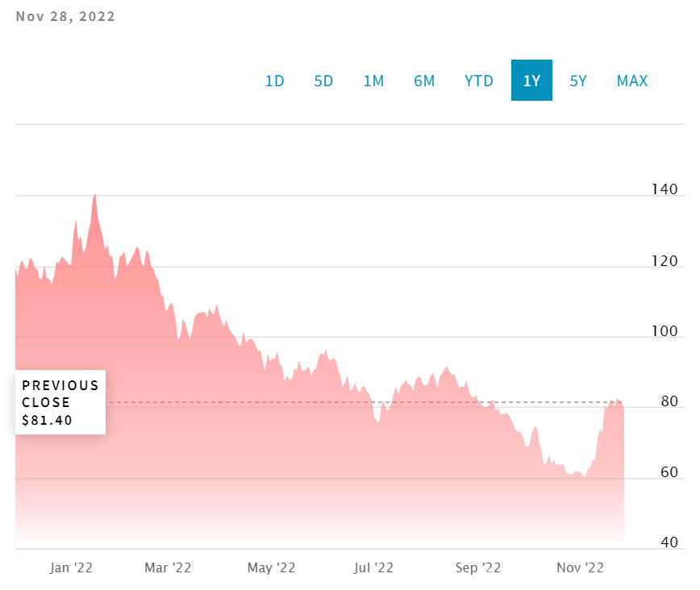Image resolution: width=700 pixels, height=590 pixels.
Task: Click the Jan '22 axis label
Action: point(71,567)
